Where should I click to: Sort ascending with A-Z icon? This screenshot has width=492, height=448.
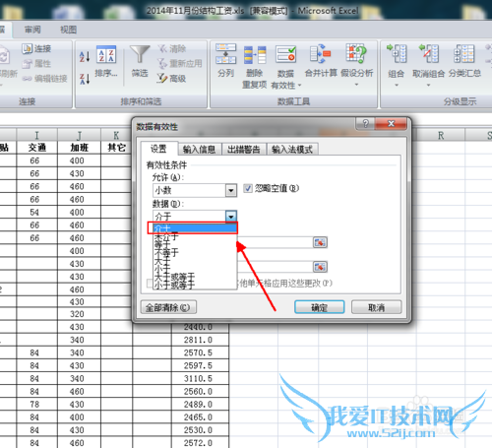click(x=85, y=56)
